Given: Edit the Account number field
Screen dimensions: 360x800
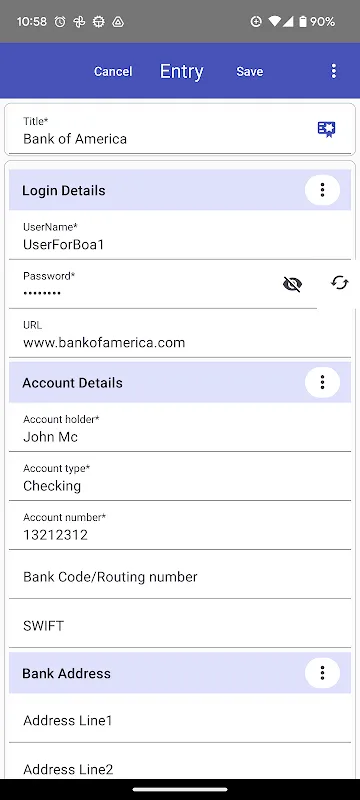Looking at the screenshot, I should [180, 526].
